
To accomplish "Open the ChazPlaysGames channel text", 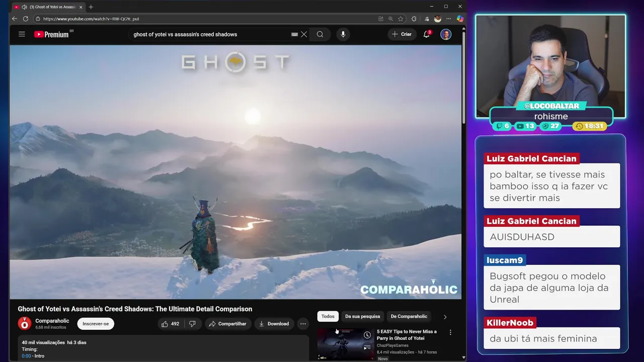I will click(393, 345).
